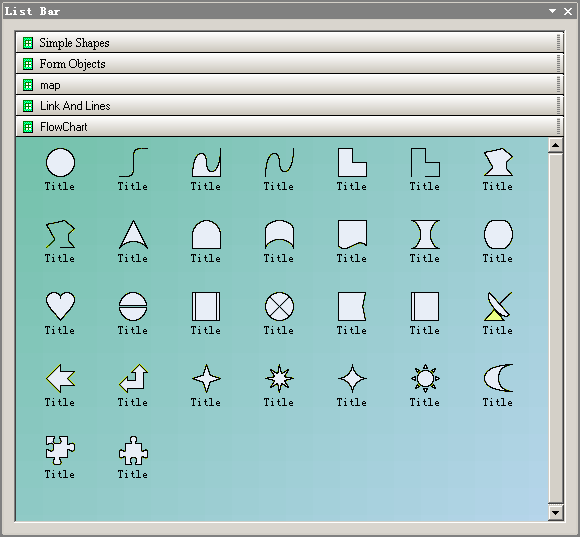Expand the Simple Shapes group
The image size is (580, 537).
pyautogui.click(x=290, y=43)
